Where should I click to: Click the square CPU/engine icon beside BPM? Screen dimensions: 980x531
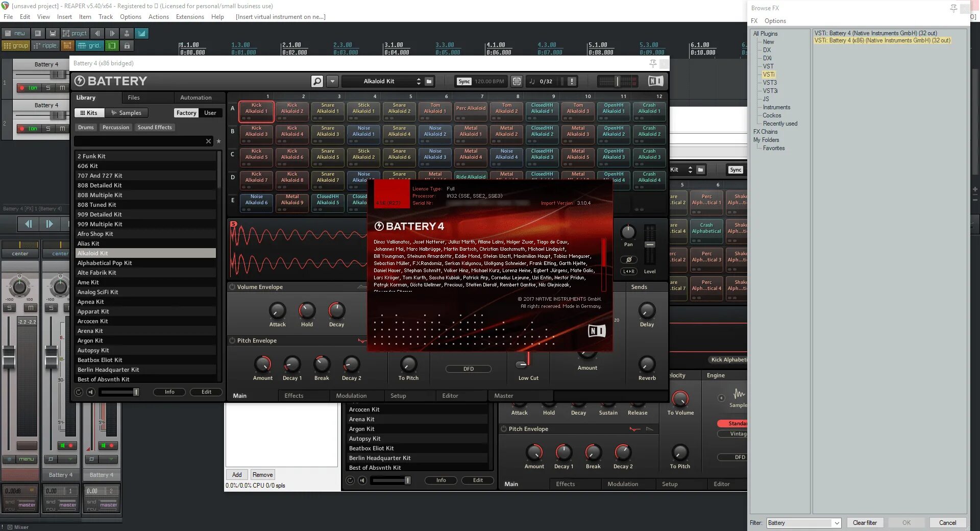517,81
